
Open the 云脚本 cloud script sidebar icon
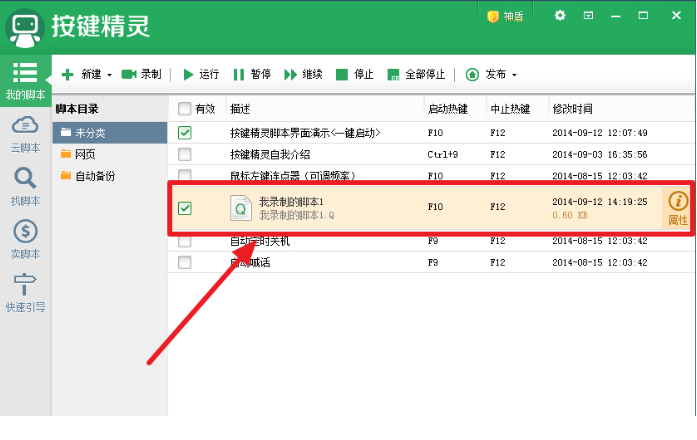click(x=25, y=126)
